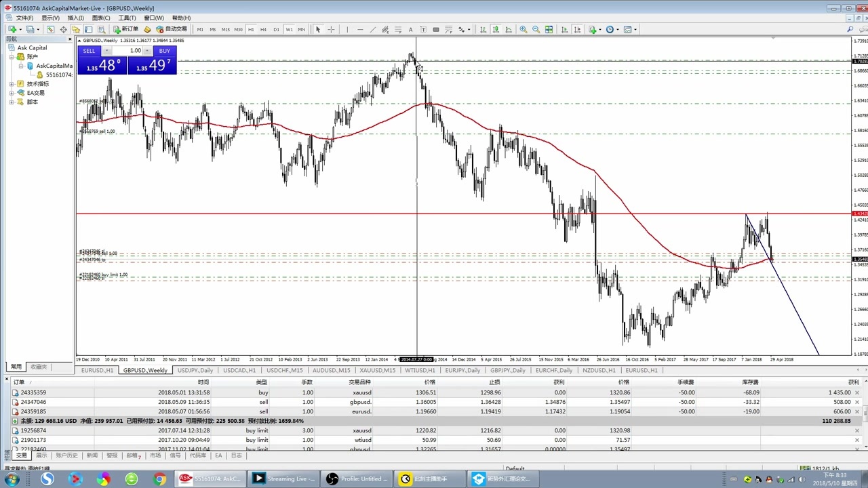The width and height of the screenshot is (868, 488).
Task: Open the New Order (新订单) window
Action: pos(126,29)
